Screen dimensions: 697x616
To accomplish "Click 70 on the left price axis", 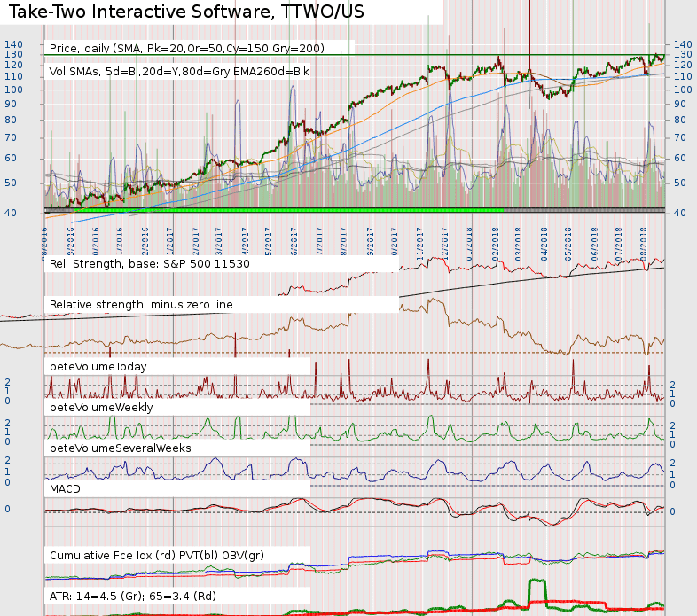I will click(11, 137).
